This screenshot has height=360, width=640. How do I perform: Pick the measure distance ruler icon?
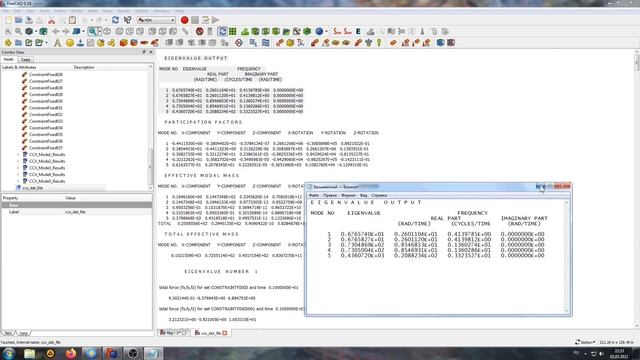pos(185,31)
